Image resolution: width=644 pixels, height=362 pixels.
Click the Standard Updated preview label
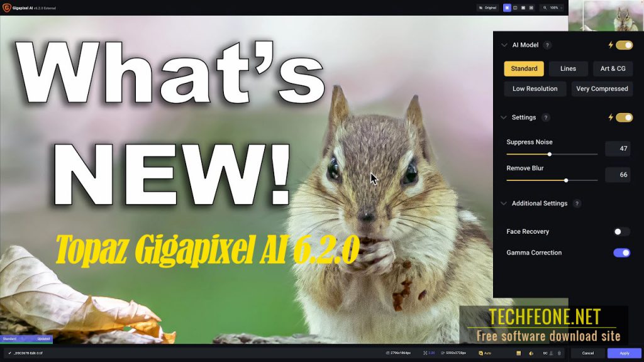tap(26, 339)
